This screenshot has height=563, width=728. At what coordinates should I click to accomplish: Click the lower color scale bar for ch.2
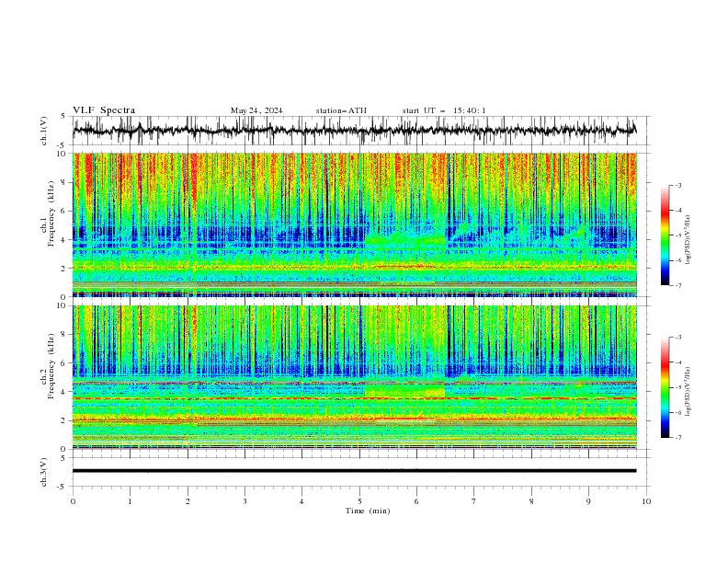tap(665, 387)
